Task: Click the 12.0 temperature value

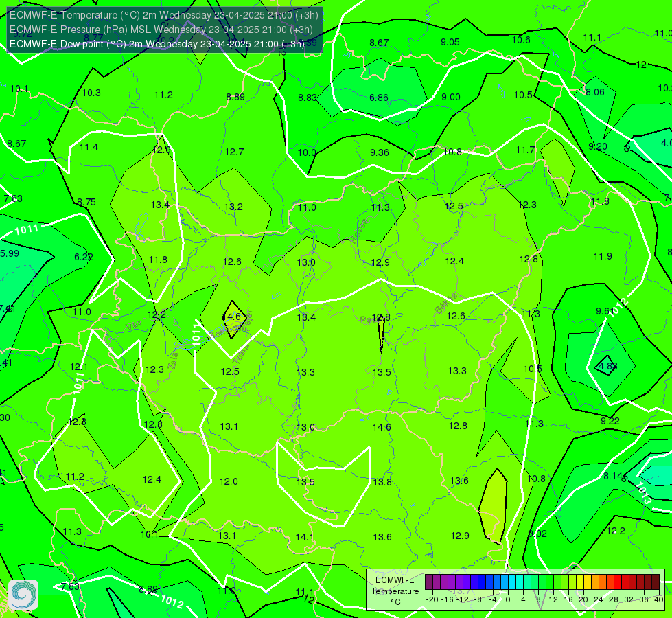Action: (x=229, y=481)
